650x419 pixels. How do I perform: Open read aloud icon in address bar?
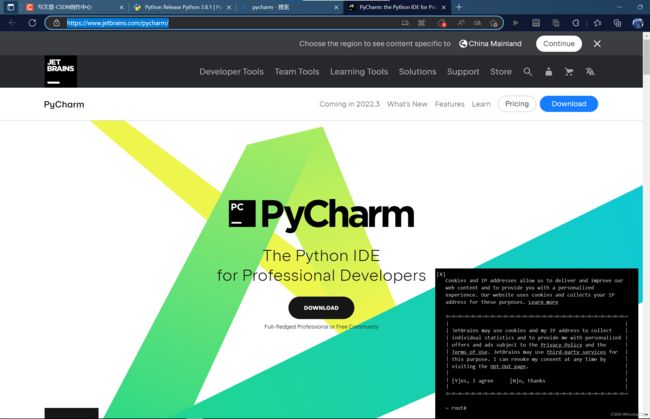pos(461,23)
